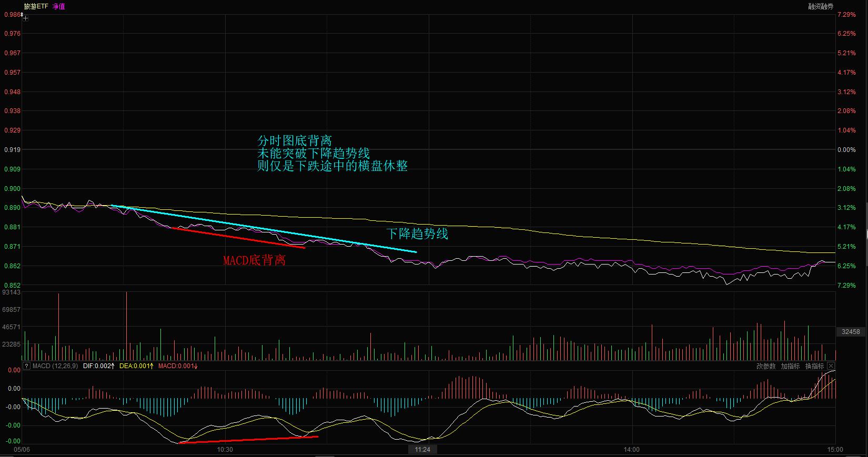Image resolution: width=868 pixels, height=457 pixels.
Task: Click the DIF:0.002 value readout
Action: pos(98,366)
